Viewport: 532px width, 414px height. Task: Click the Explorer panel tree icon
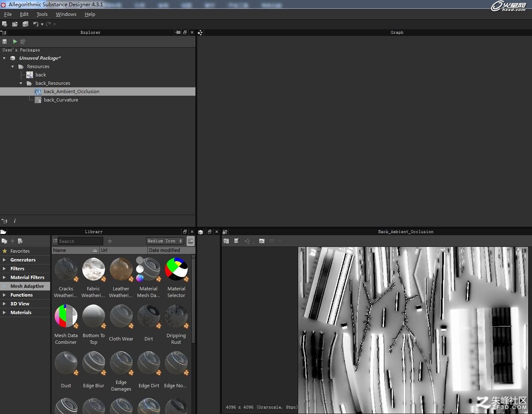pos(4,32)
